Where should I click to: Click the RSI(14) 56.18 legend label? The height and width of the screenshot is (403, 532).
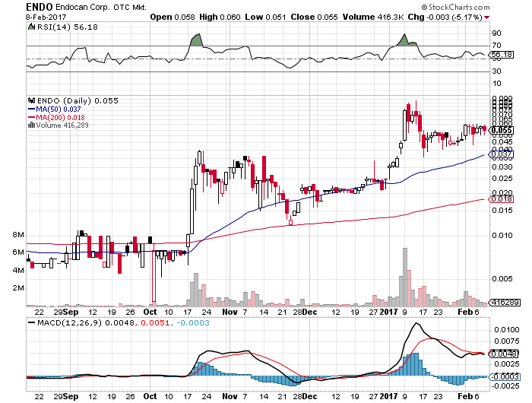(x=67, y=27)
